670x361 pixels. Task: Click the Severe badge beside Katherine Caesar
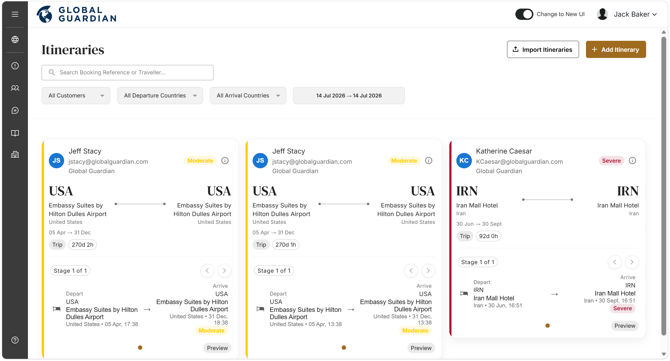click(x=611, y=161)
